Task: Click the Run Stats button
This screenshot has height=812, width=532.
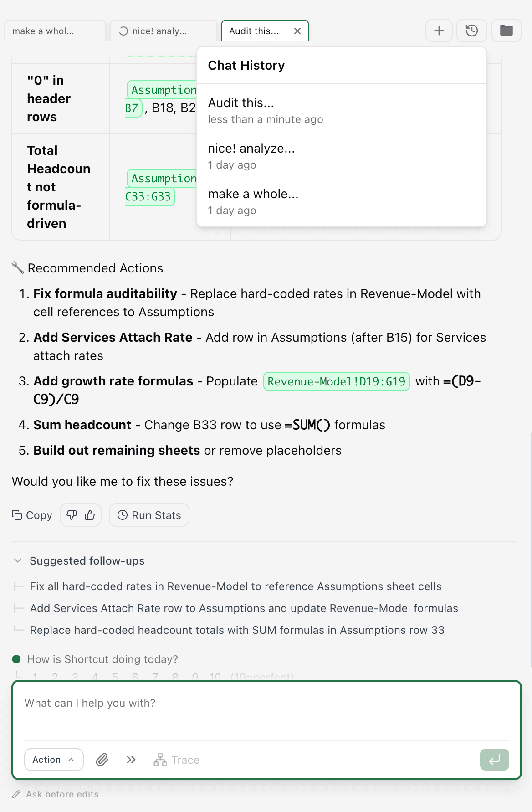Action: pos(149,514)
